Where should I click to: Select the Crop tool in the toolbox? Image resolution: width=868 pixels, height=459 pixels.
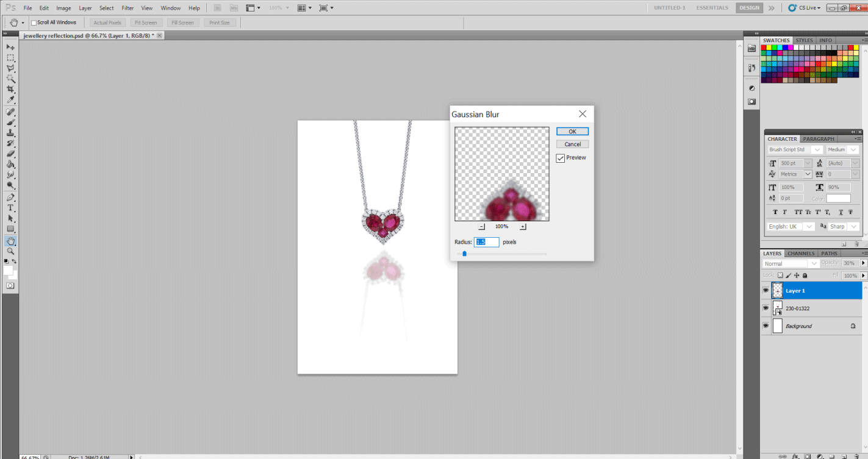pyautogui.click(x=10, y=89)
